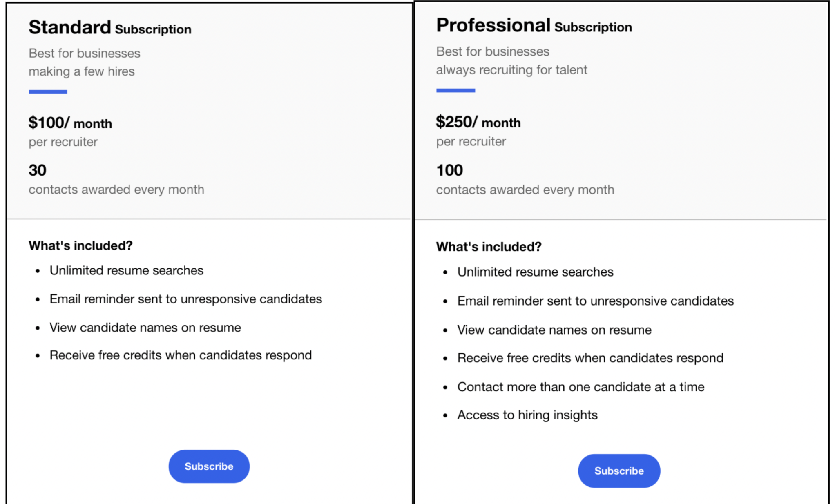The height and width of the screenshot is (504, 835).
Task: Click the "making a few hires" description
Action: coord(81,71)
